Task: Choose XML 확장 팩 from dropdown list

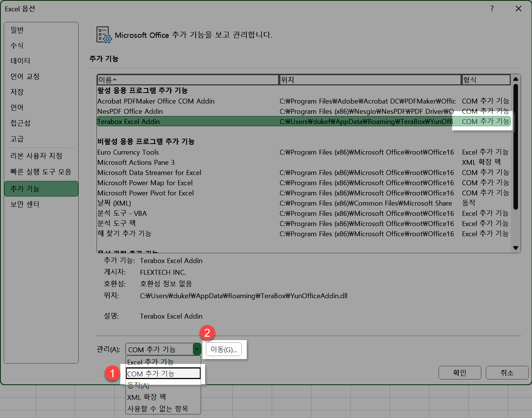Action: pyautogui.click(x=163, y=397)
